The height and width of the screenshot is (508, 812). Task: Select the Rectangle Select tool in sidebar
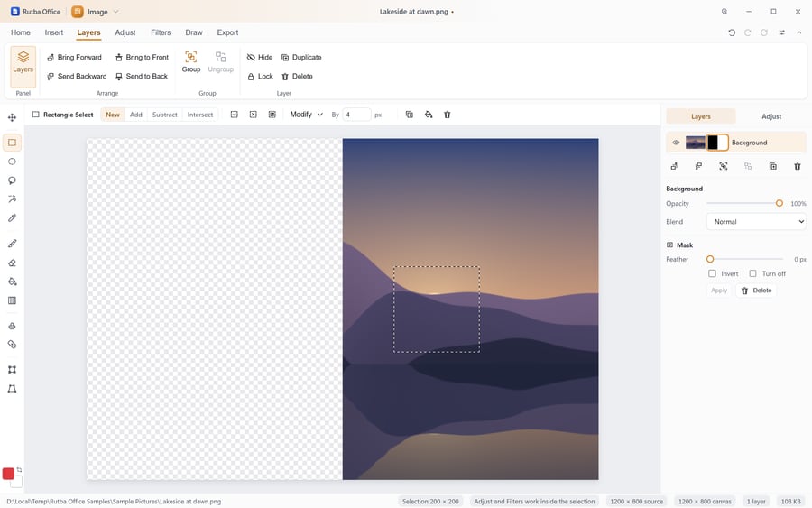click(x=12, y=143)
